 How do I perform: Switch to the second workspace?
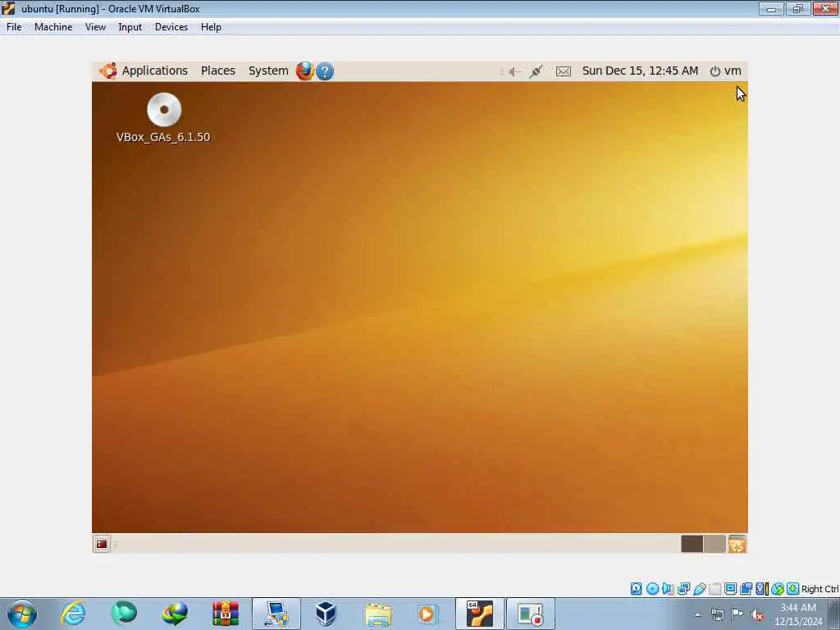pos(714,544)
